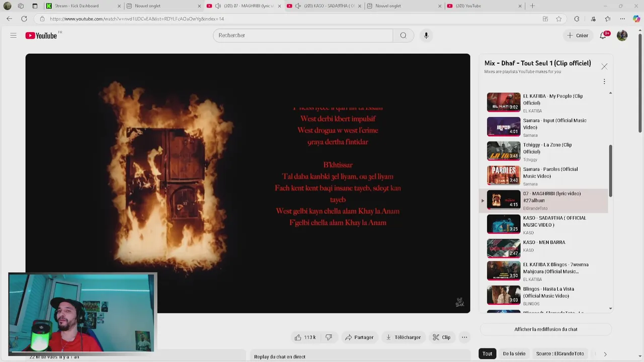The height and width of the screenshot is (362, 644).
Task: Open the more actions three-dot menu
Action: pyautogui.click(x=464, y=337)
